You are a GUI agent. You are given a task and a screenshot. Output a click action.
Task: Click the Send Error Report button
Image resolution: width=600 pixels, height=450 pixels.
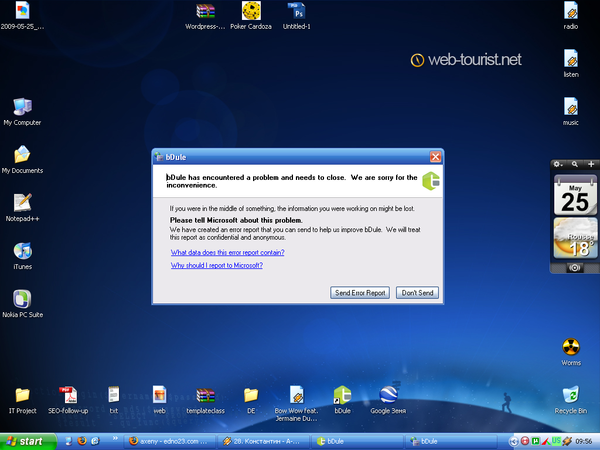tap(360, 293)
